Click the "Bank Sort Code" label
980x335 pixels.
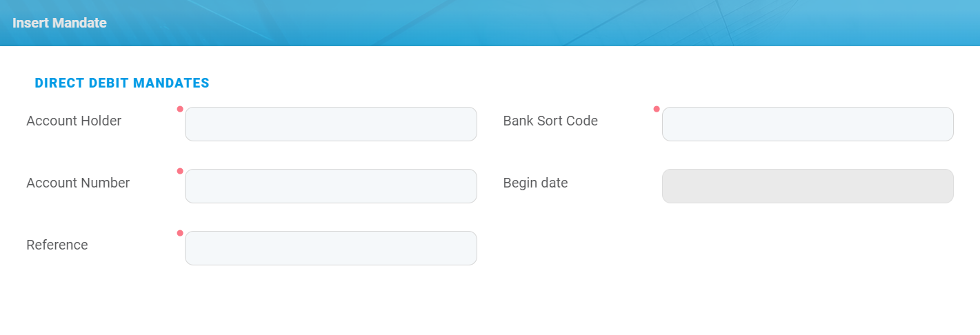pos(550,121)
